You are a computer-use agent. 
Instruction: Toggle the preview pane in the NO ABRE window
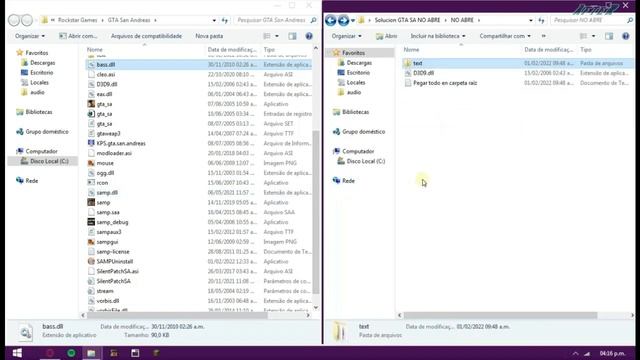click(609, 36)
